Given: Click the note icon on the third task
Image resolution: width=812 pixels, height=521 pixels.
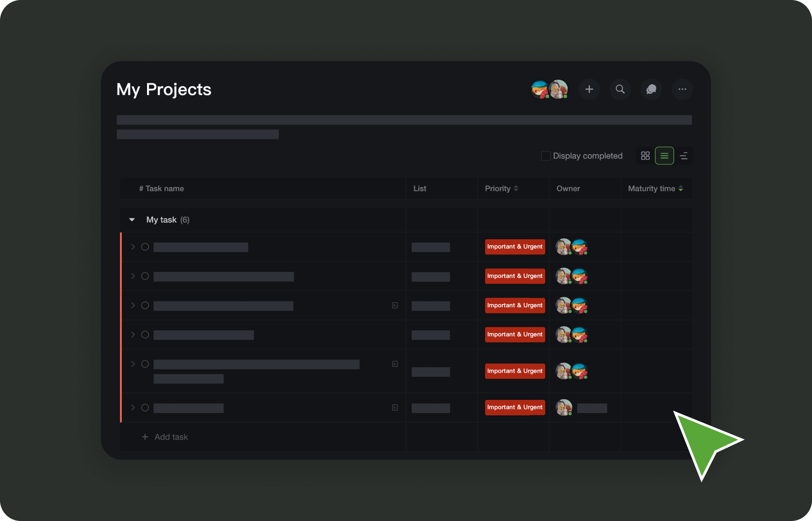Looking at the screenshot, I should click(x=395, y=306).
